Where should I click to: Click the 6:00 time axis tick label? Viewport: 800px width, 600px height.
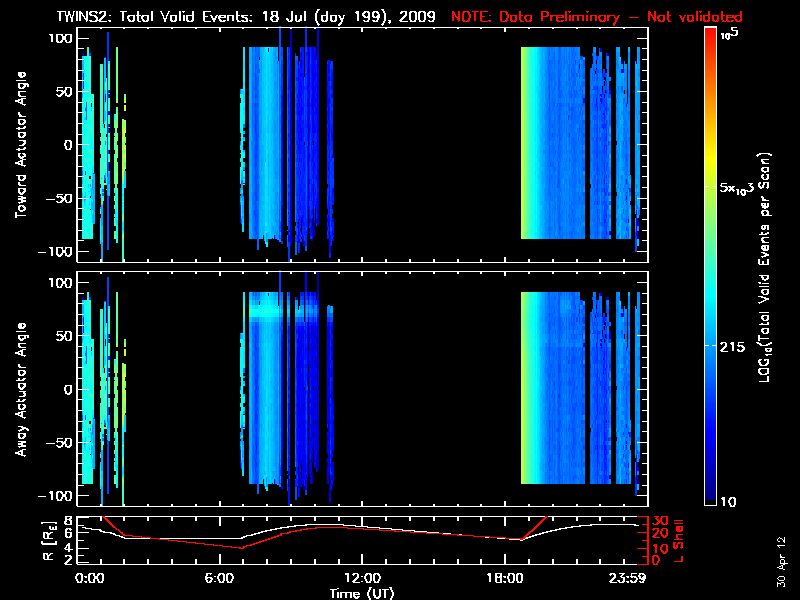point(225,579)
